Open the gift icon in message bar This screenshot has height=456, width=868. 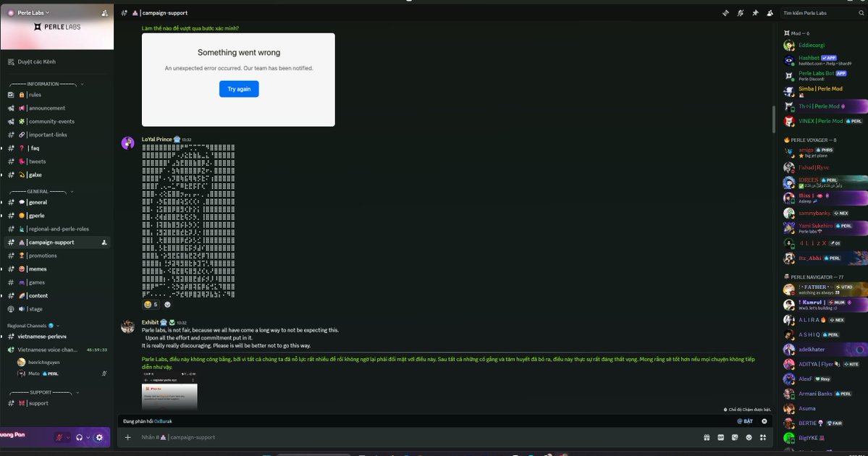707,437
